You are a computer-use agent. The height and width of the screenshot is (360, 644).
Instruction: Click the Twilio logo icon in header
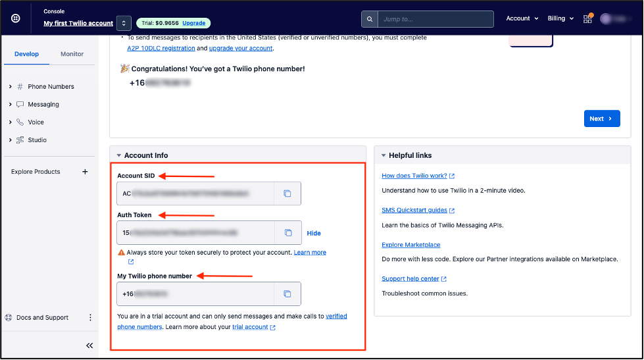[16, 18]
